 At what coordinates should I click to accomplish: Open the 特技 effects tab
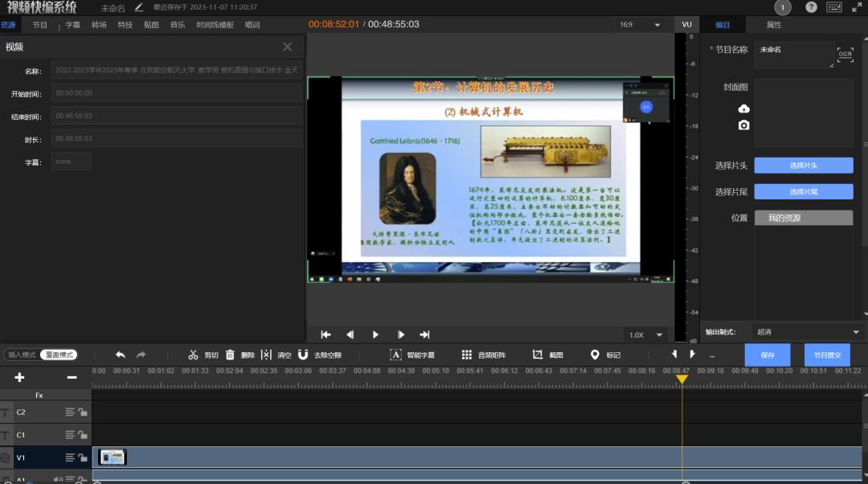(125, 25)
